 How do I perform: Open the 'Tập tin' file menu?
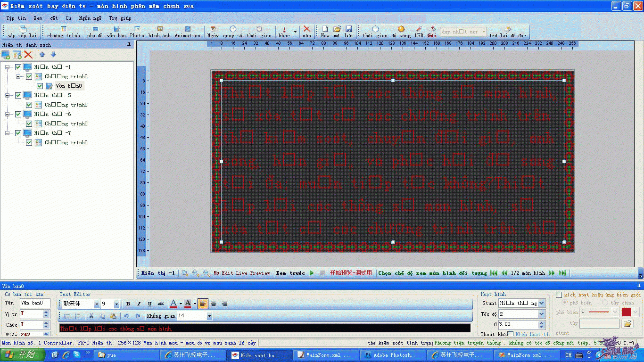[x=16, y=18]
